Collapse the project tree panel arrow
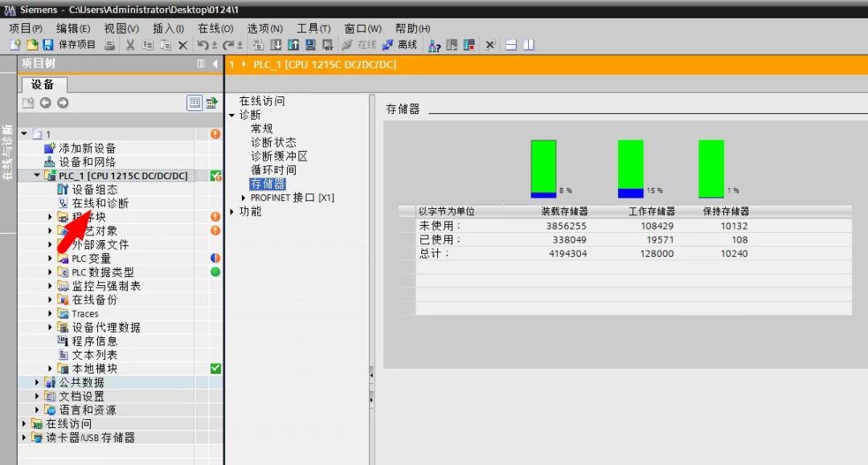 click(215, 63)
